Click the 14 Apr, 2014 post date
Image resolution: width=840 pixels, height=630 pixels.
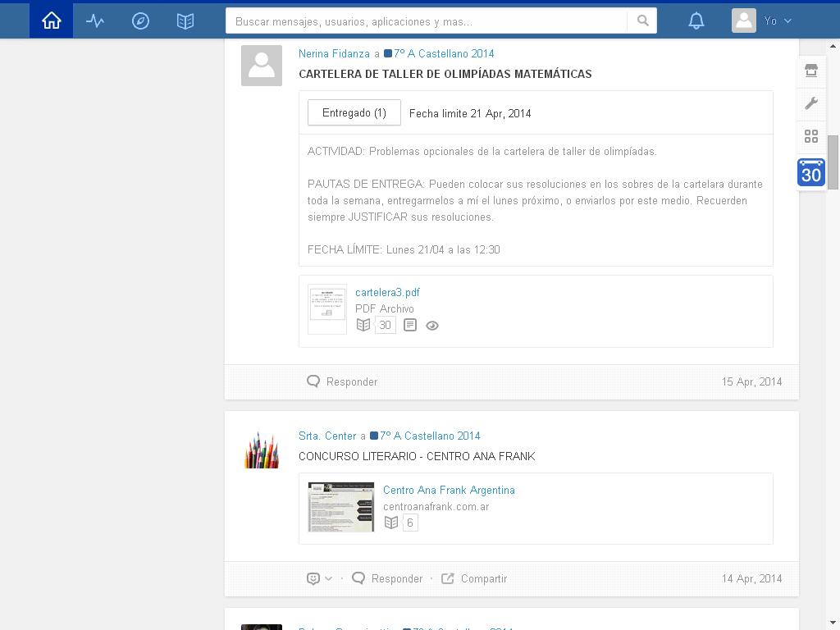(x=751, y=579)
